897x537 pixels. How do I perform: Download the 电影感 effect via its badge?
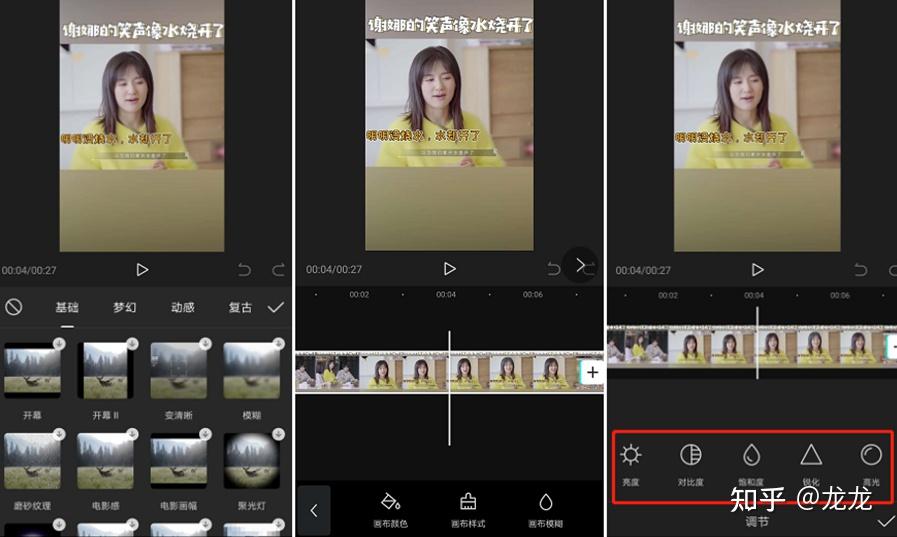132,434
